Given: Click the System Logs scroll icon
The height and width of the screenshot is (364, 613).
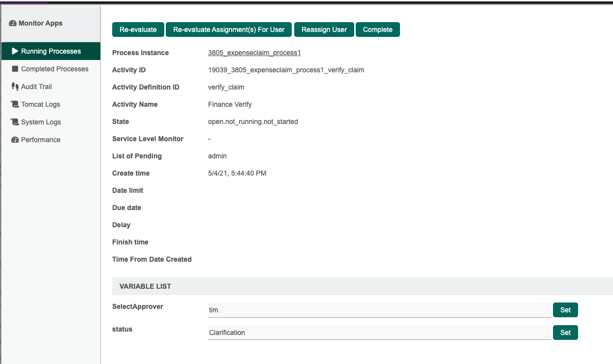Looking at the screenshot, I should pos(15,122).
